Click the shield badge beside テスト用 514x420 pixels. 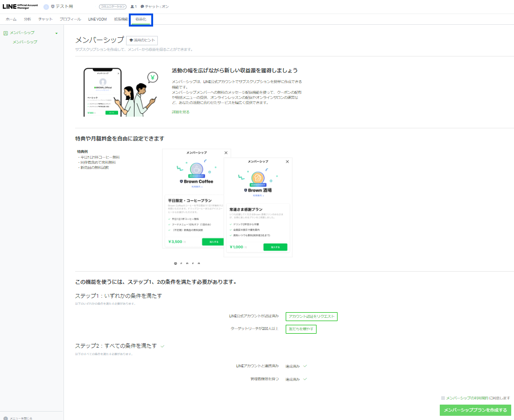(52, 7)
